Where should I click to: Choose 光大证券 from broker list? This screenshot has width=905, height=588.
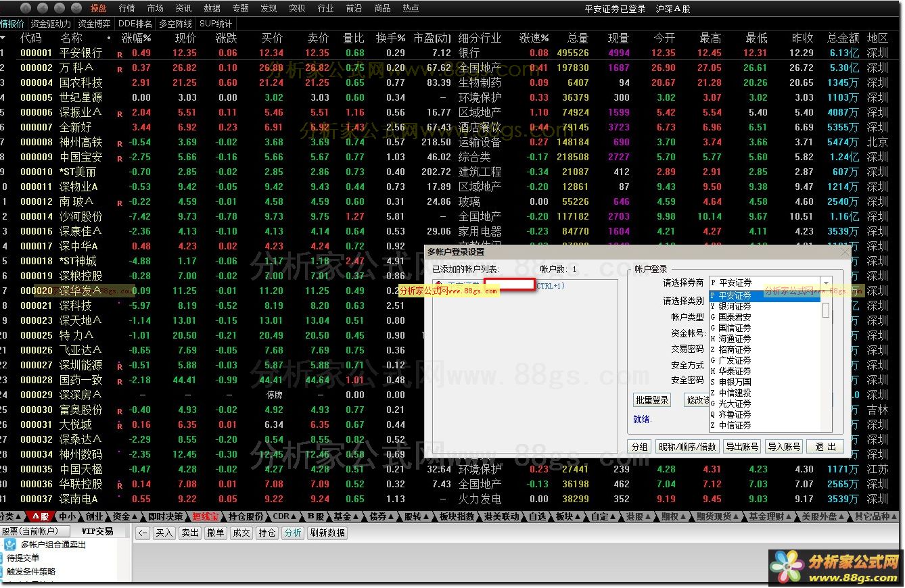coord(764,403)
